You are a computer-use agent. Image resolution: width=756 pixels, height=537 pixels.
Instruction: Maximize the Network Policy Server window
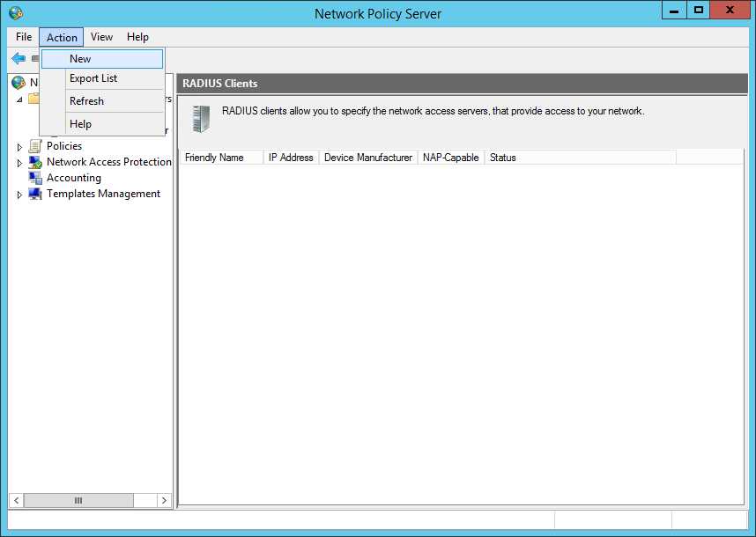point(698,10)
